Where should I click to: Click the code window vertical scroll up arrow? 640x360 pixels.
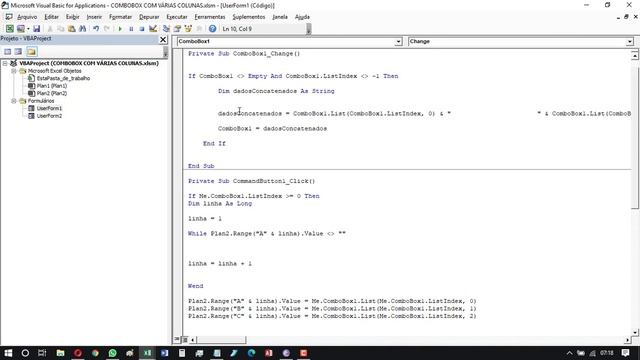click(635, 56)
